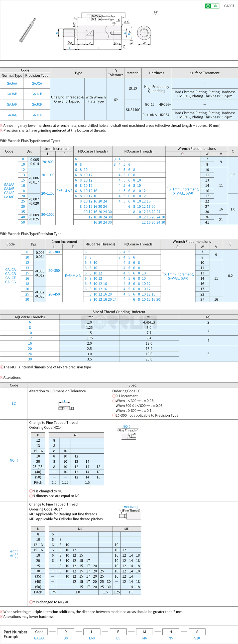Click the E box in part number example

pyautogui.click(x=118, y=632)
